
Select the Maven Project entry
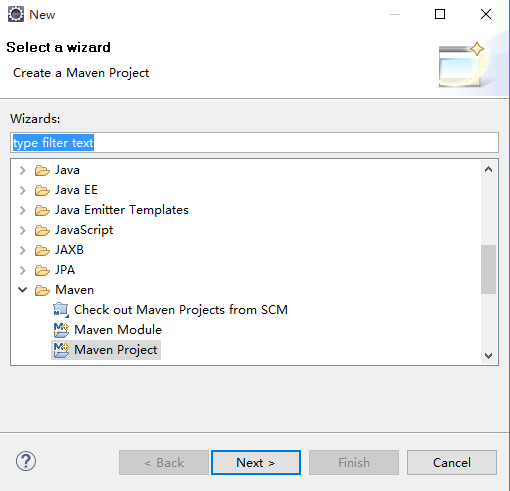click(115, 350)
